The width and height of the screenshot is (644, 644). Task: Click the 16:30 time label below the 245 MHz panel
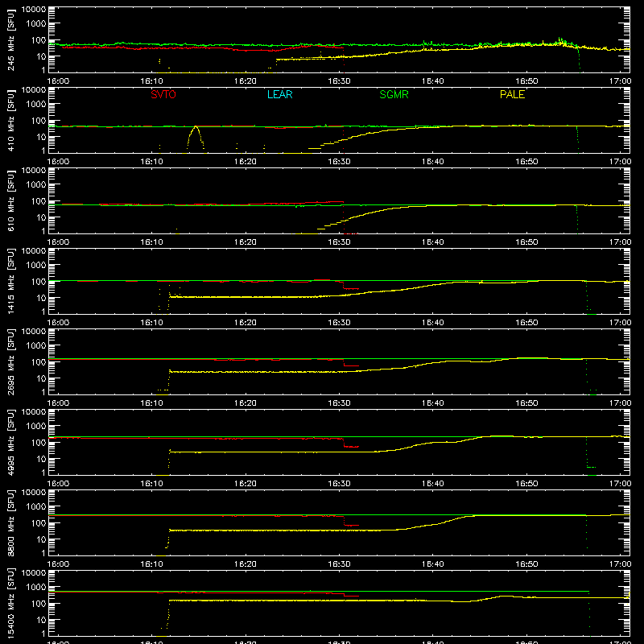(339, 81)
